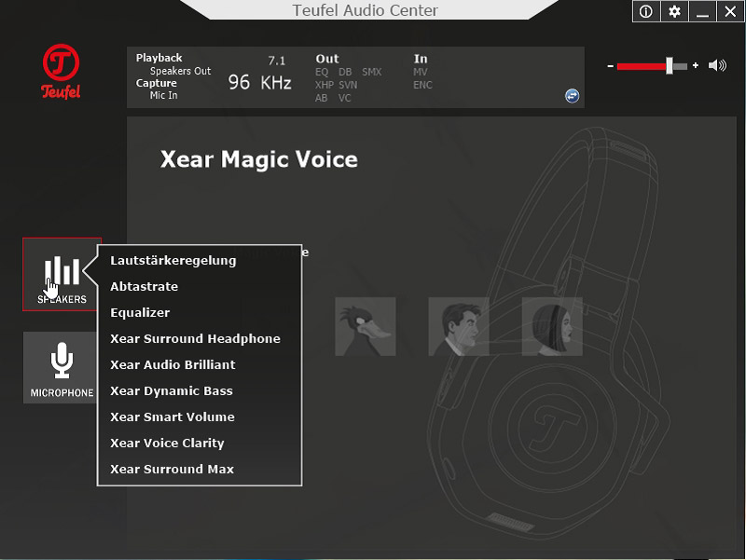The height and width of the screenshot is (560, 746).
Task: Decrease volume with the minus button
Action: pyautogui.click(x=611, y=66)
